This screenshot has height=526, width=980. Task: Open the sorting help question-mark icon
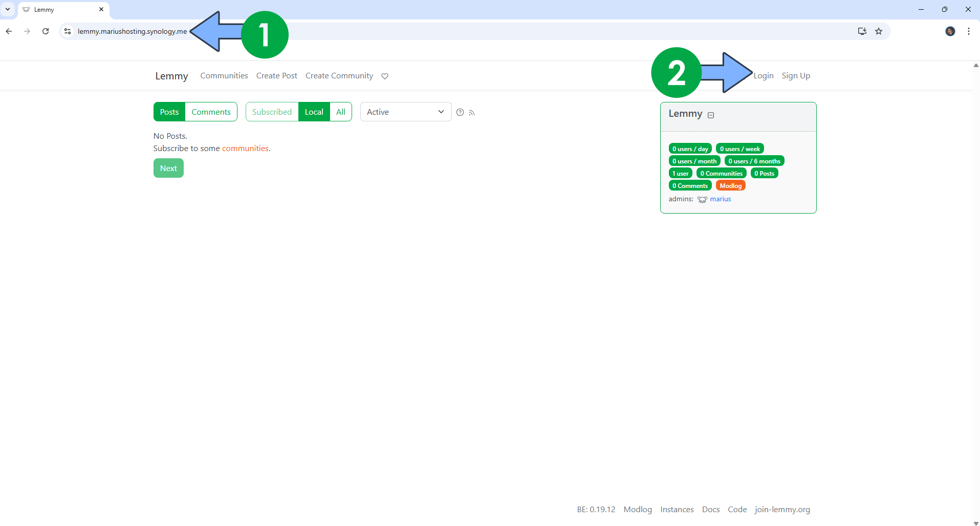coord(460,112)
